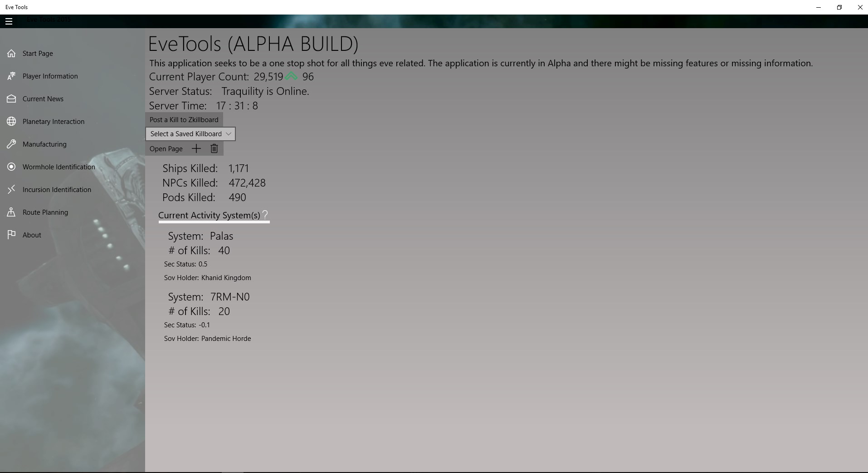This screenshot has height=473, width=868.
Task: Click the Manufacturing wrench icon
Action: click(x=11, y=144)
